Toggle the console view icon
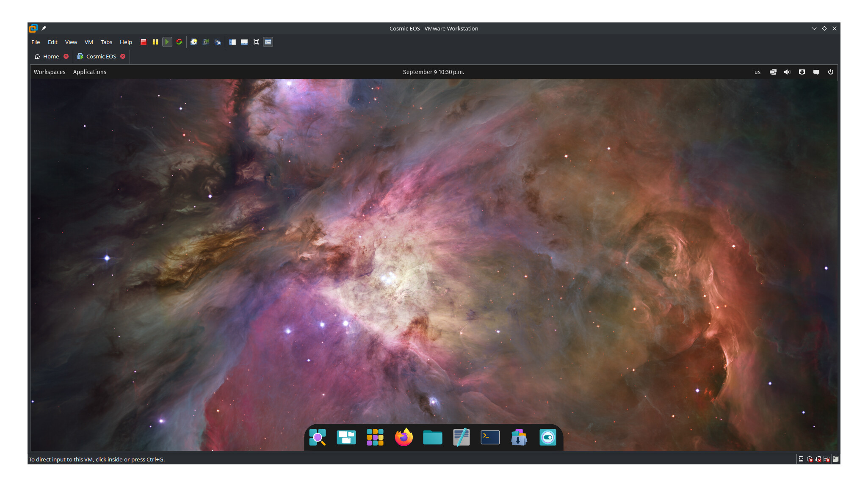868x497 pixels. pos(268,42)
